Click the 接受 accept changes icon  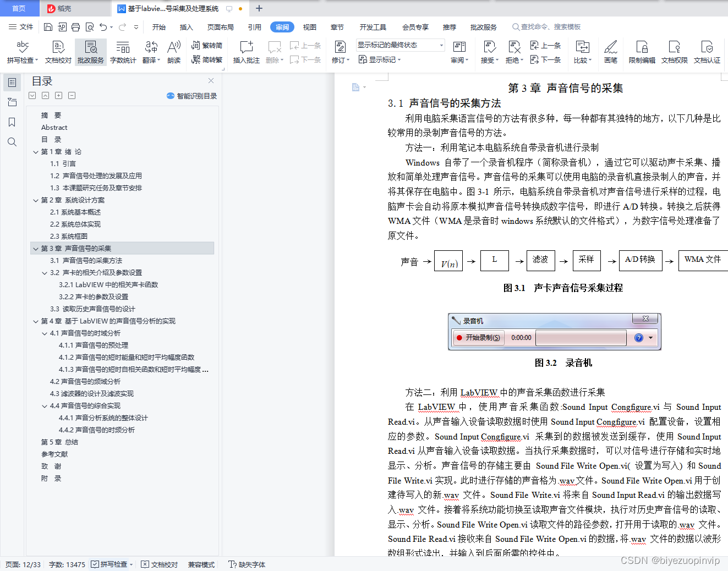point(489,47)
